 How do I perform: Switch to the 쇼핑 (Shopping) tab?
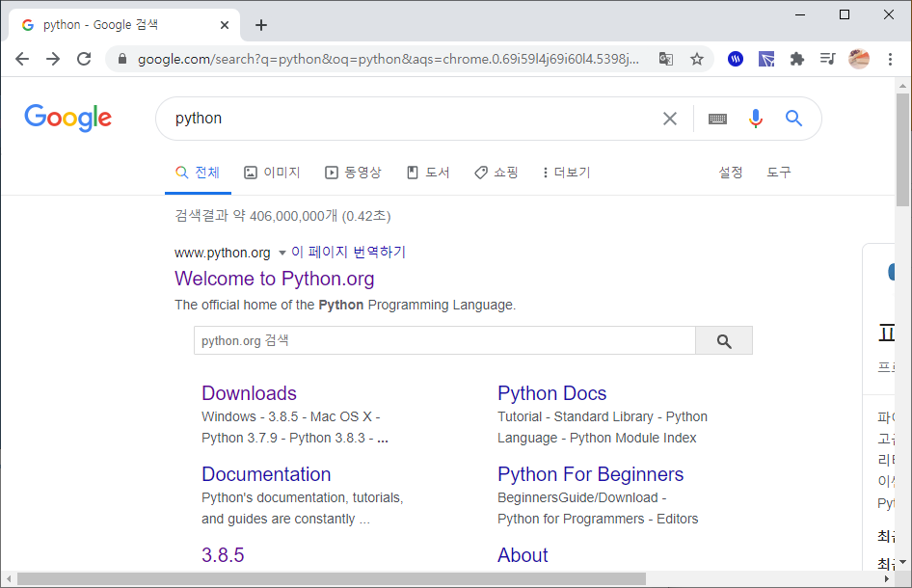click(496, 173)
